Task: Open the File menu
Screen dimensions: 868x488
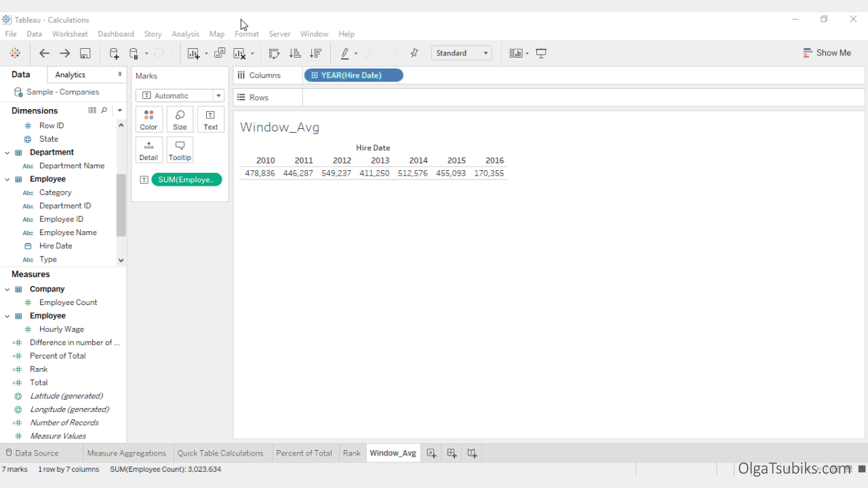Action: pos(11,34)
